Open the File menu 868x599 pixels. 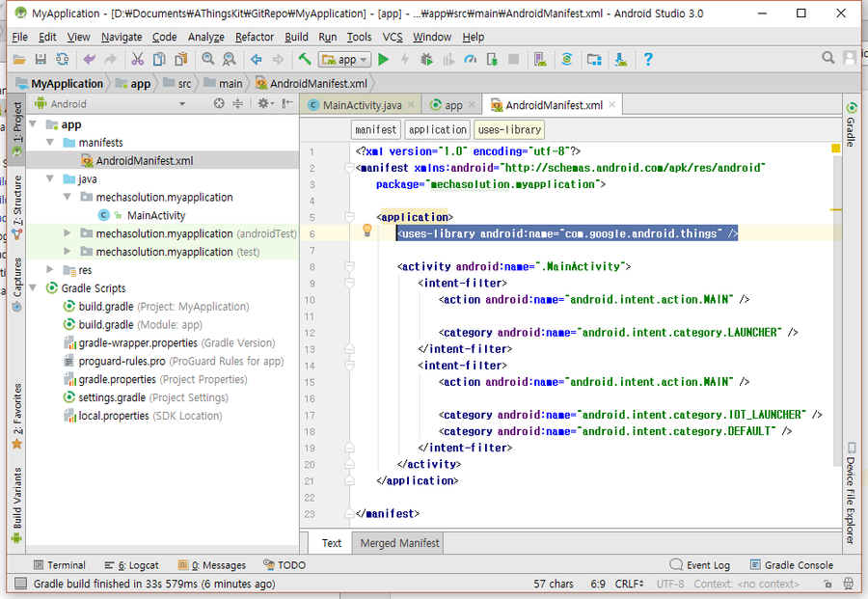pyautogui.click(x=19, y=37)
